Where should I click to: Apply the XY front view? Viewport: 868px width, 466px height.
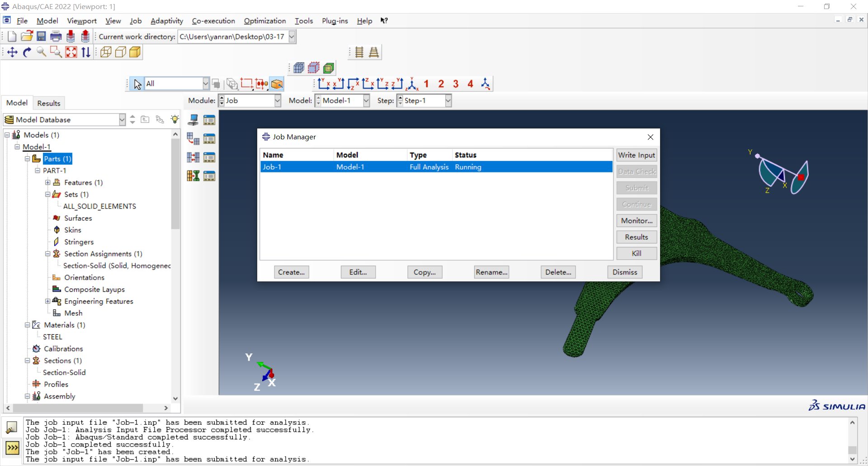[324, 84]
